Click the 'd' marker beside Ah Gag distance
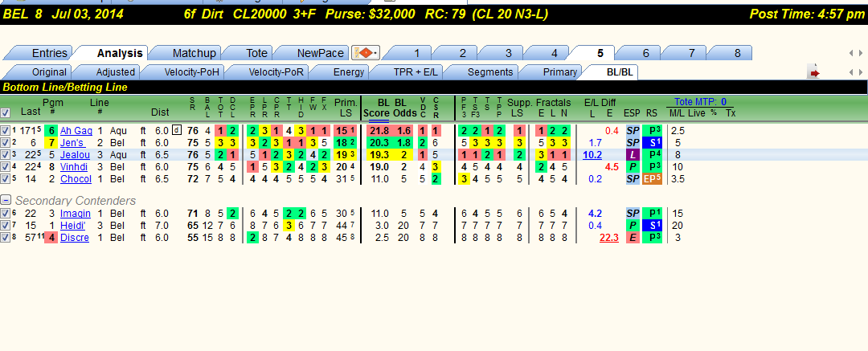The width and height of the screenshot is (868, 351). 177,131
